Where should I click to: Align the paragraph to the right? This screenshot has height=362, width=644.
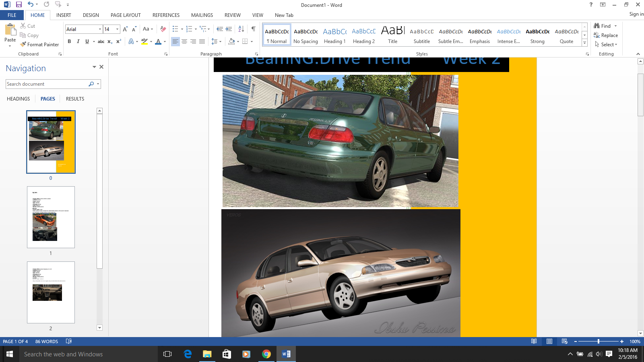tap(193, 41)
